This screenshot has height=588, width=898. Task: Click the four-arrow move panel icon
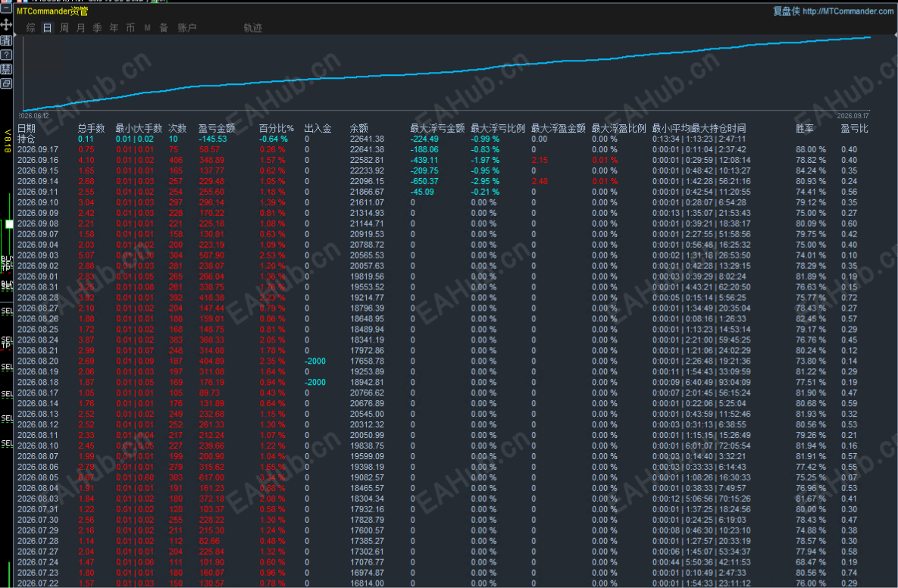(6, 24)
